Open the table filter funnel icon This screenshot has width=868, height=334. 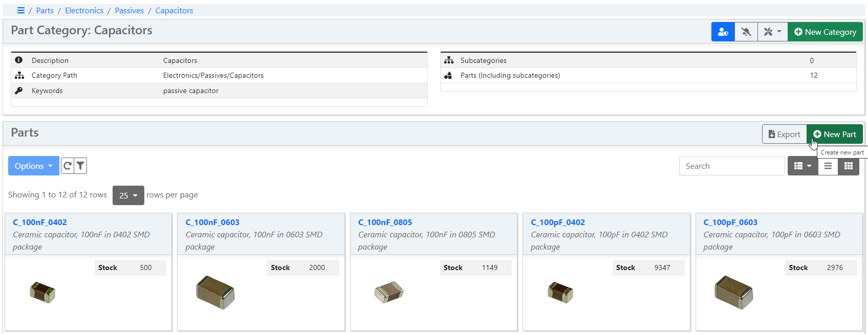pos(80,166)
